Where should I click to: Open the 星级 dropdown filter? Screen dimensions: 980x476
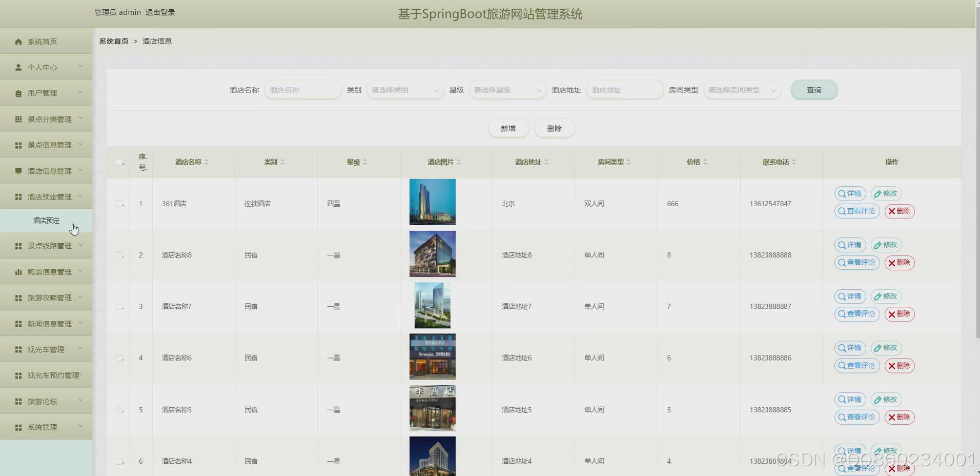pos(507,90)
